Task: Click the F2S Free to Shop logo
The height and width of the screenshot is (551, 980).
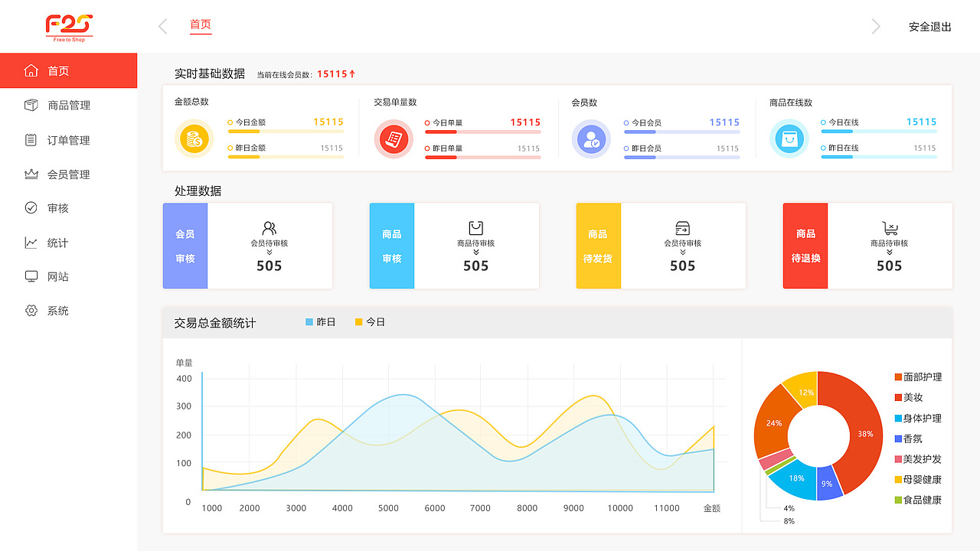Action: [69, 28]
